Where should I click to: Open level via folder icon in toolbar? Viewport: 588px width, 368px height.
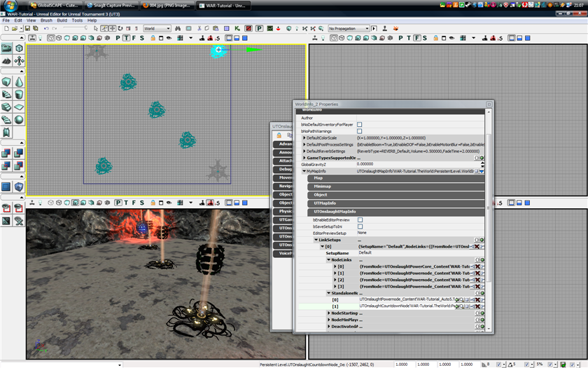pyautogui.click(x=15, y=29)
